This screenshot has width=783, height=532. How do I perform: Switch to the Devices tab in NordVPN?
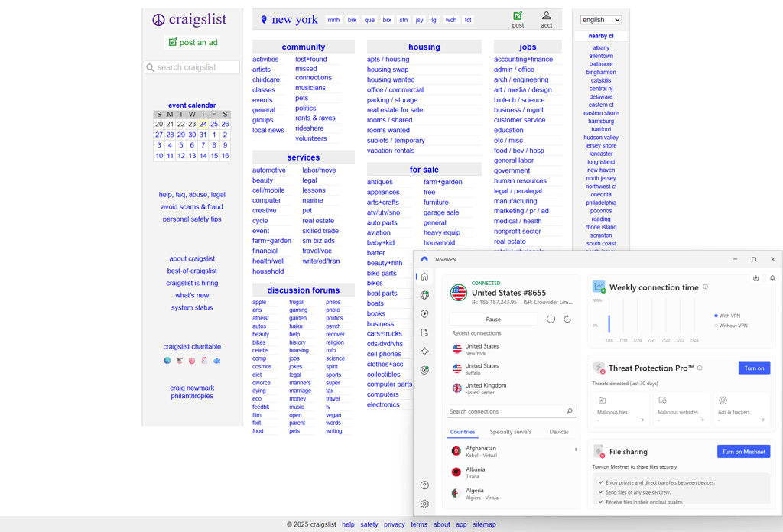pos(559,432)
